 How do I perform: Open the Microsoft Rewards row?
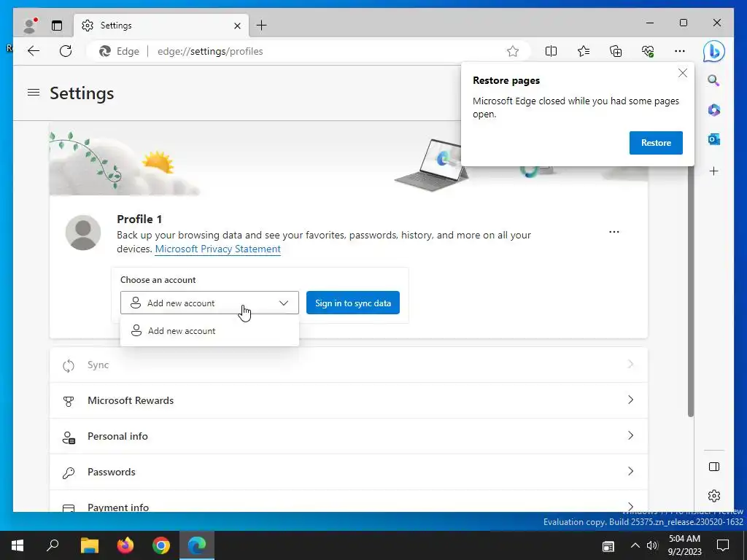coord(348,400)
